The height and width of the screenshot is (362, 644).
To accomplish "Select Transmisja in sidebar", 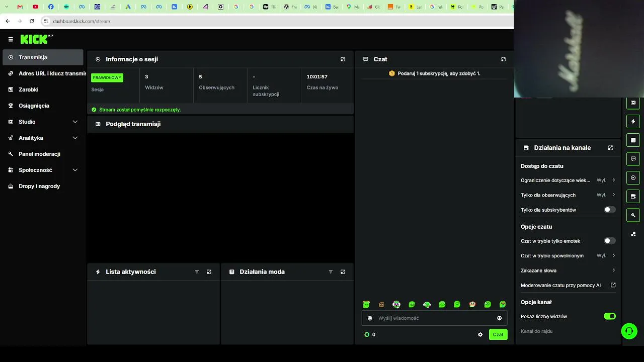I will tap(43, 57).
